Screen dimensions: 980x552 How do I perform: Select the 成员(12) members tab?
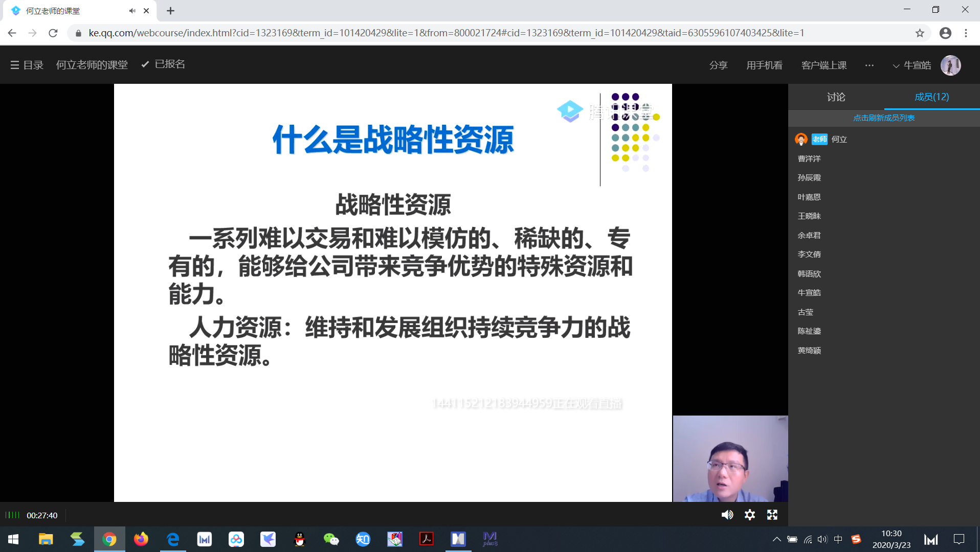[x=931, y=97]
